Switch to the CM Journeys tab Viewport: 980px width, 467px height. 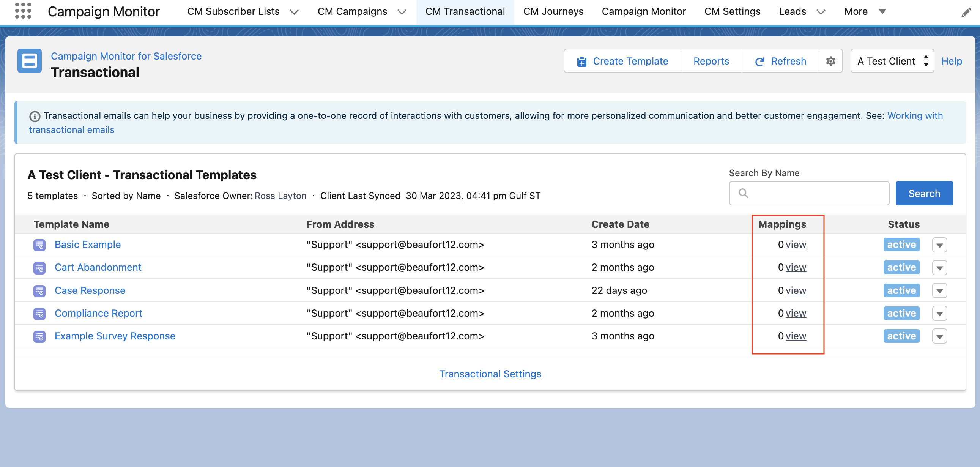click(553, 12)
